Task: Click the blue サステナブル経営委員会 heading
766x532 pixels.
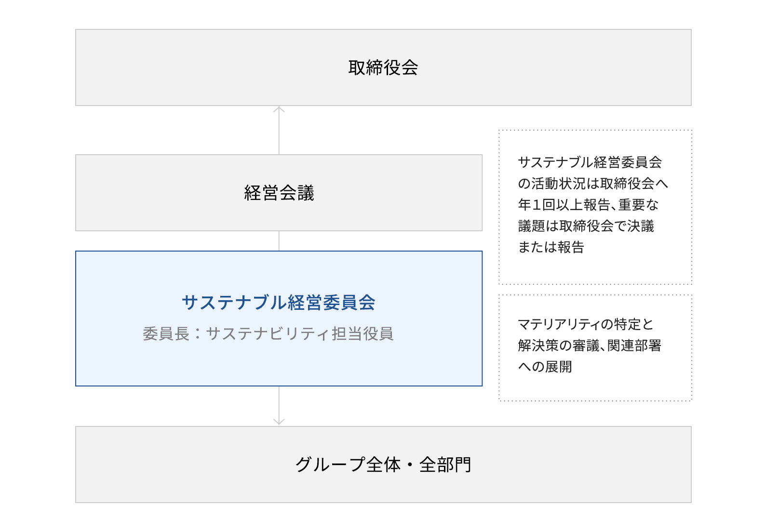Action: pyautogui.click(x=279, y=303)
